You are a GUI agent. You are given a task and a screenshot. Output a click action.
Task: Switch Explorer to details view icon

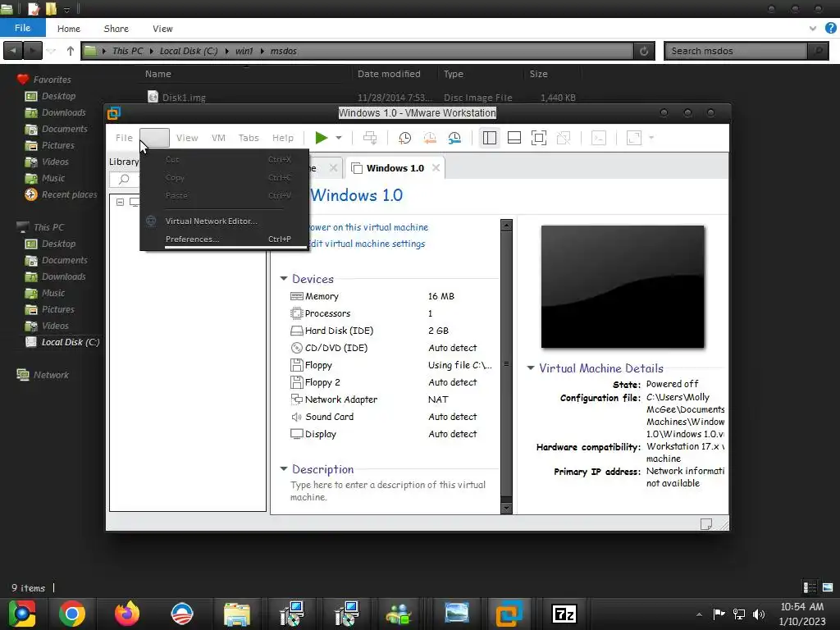[x=810, y=587]
